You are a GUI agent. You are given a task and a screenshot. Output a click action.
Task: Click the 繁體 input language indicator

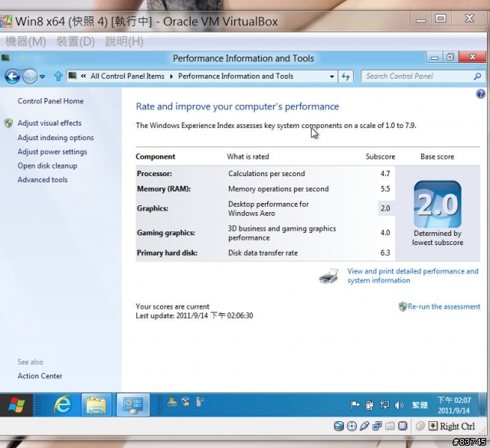(x=420, y=405)
